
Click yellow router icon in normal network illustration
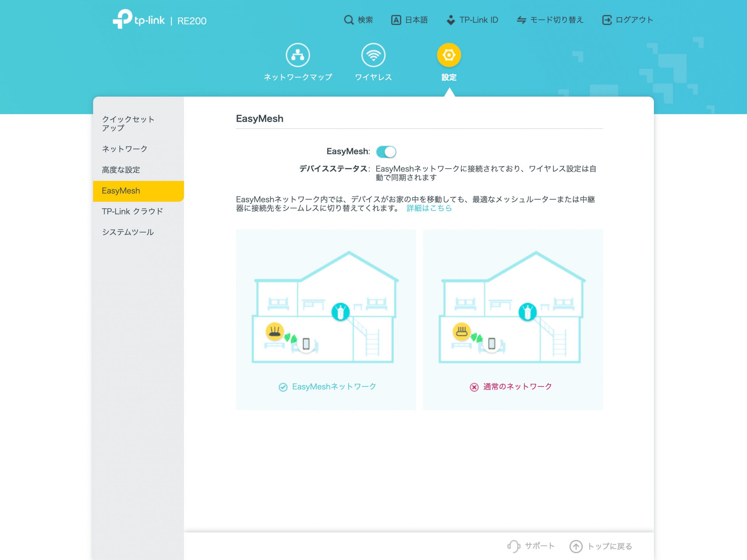point(462,331)
